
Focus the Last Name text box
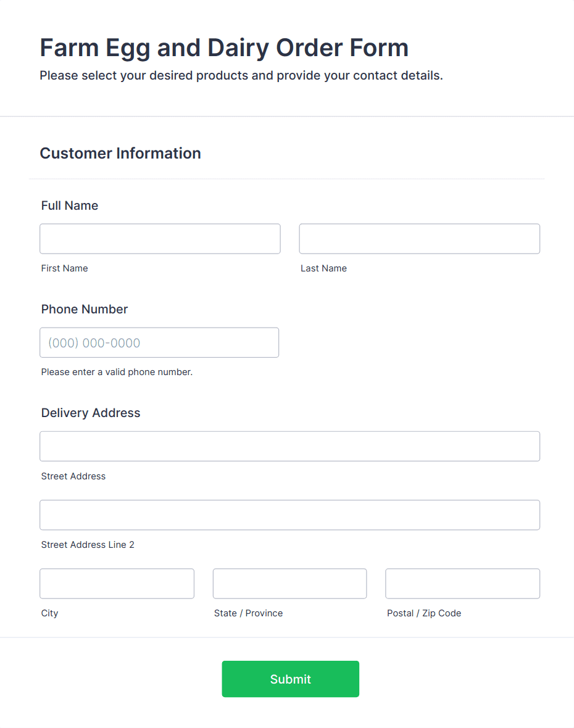pos(419,239)
